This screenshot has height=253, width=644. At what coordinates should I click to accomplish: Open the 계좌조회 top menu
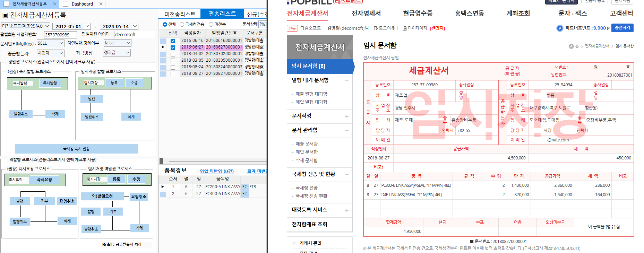(x=518, y=14)
